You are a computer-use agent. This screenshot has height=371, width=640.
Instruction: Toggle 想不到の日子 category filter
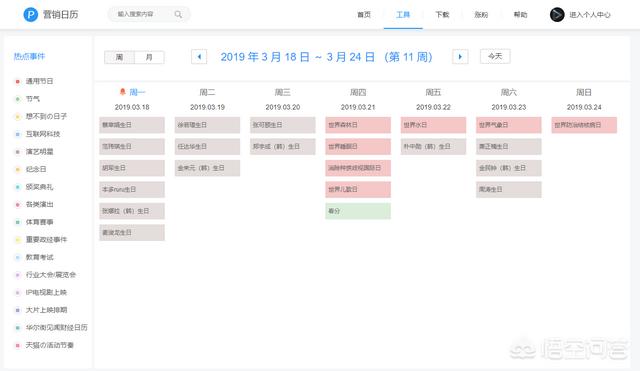coord(46,116)
